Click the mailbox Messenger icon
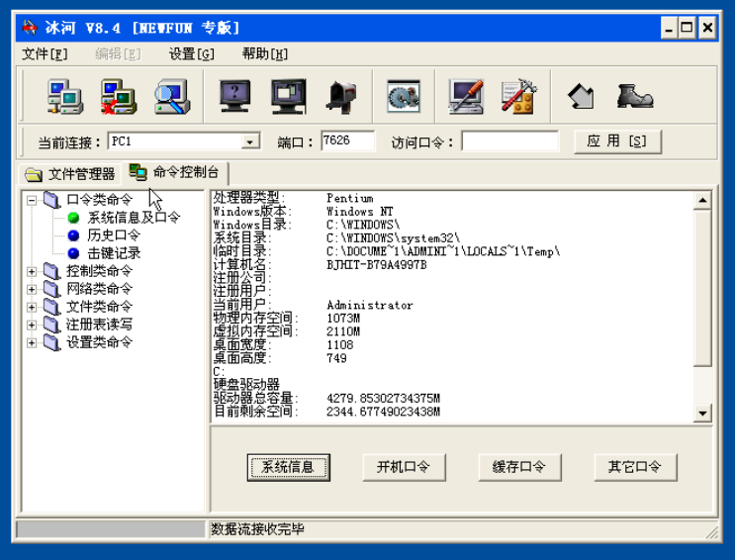 (x=341, y=97)
